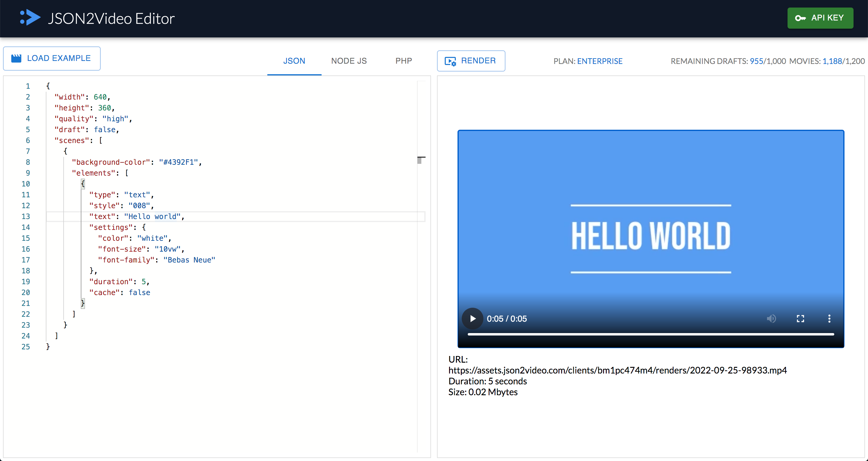The image size is (868, 461).
Task: Click the JSON2Video Editor title
Action: coord(111,18)
